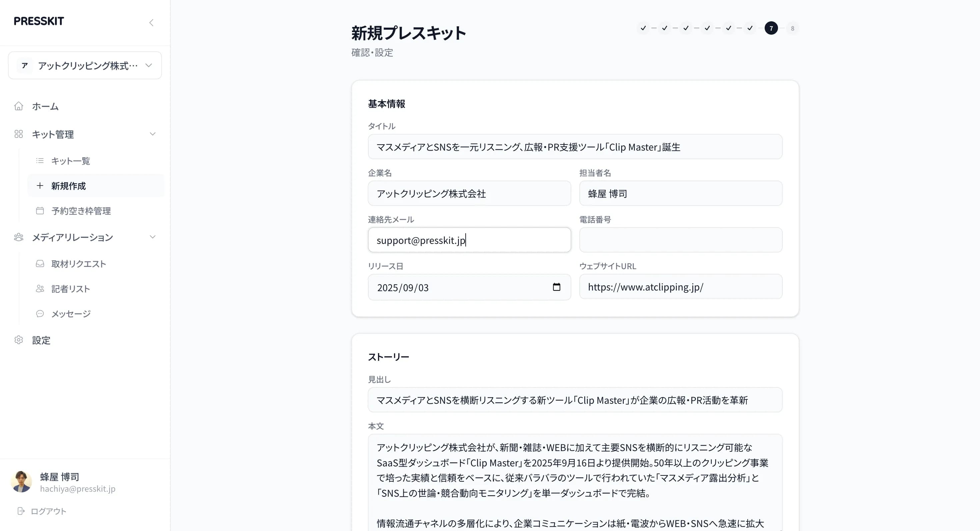
Task: Click the 基本情報 section heading
Action: click(x=387, y=104)
